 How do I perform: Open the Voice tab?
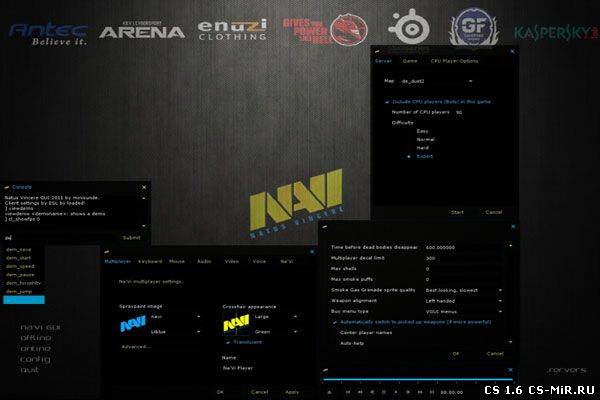(x=259, y=261)
